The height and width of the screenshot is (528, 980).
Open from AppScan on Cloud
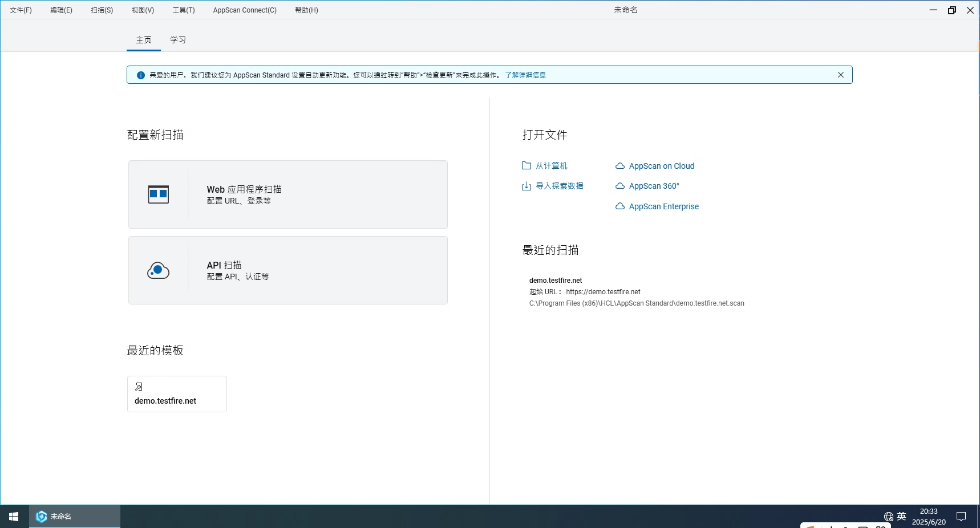point(662,166)
